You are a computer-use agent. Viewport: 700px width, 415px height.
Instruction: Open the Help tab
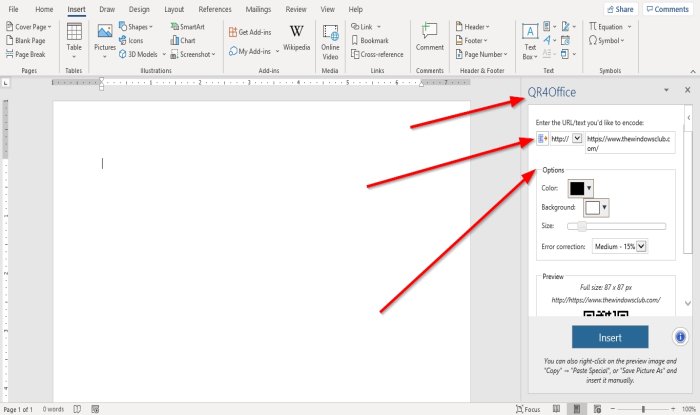coord(355,9)
